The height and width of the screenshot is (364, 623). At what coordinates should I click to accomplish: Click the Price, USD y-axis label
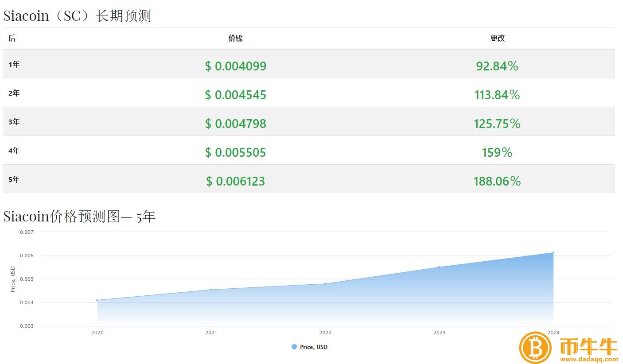(x=13, y=278)
